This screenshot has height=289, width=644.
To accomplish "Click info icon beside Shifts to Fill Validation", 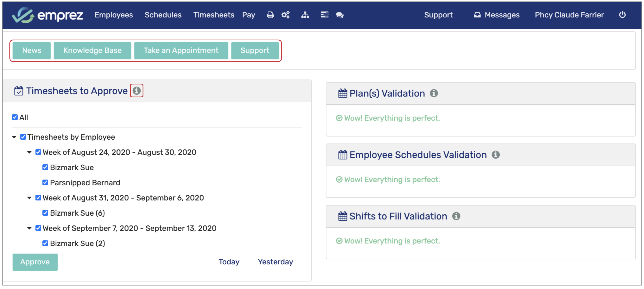I will pyautogui.click(x=456, y=216).
